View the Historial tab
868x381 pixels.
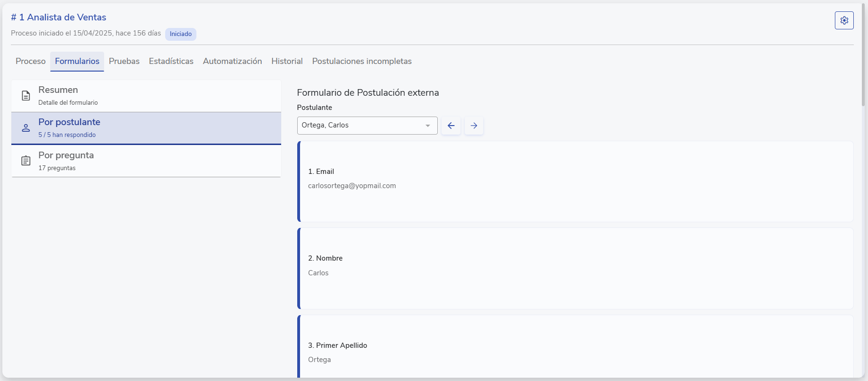pyautogui.click(x=287, y=61)
